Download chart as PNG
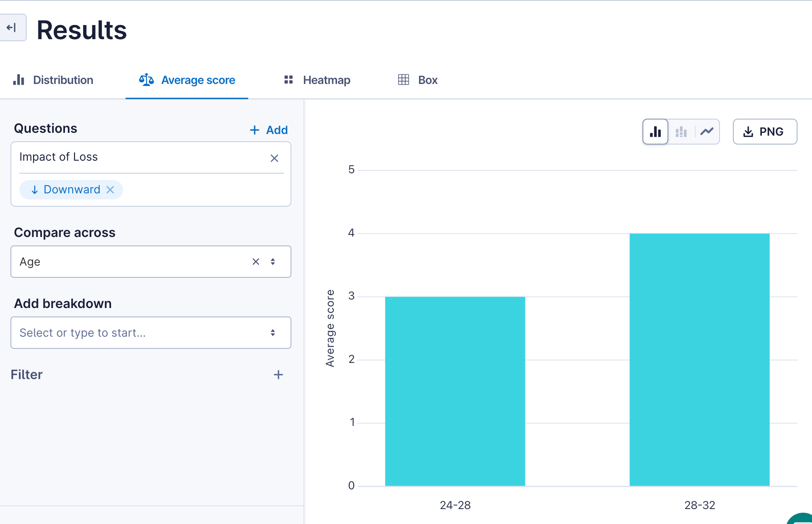The height and width of the screenshot is (524, 812). [764, 132]
